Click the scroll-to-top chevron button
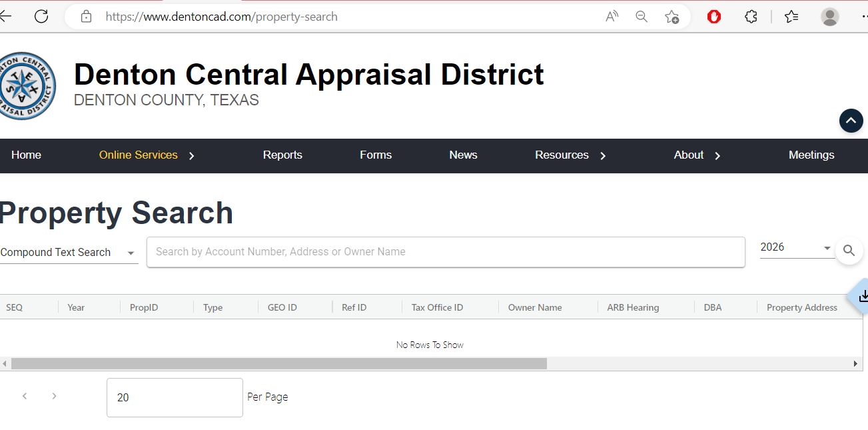The image size is (868, 430). pos(851,121)
